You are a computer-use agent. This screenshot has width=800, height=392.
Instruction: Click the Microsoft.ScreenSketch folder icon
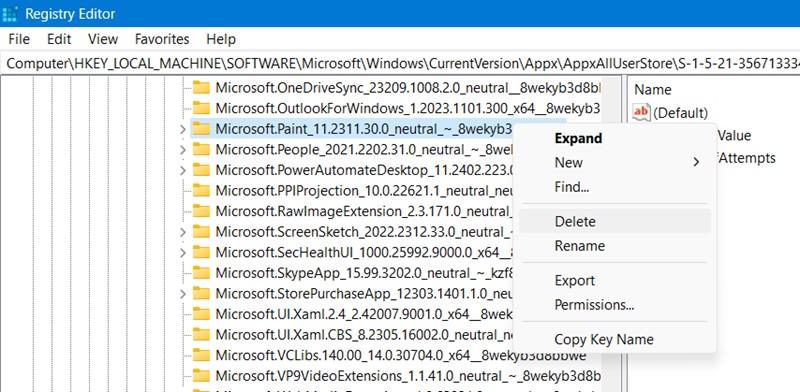(x=202, y=232)
